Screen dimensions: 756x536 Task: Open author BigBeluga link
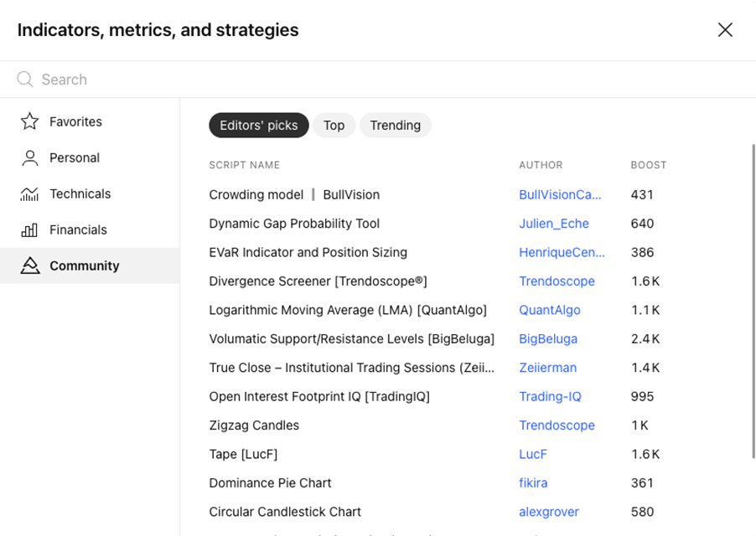tap(548, 339)
